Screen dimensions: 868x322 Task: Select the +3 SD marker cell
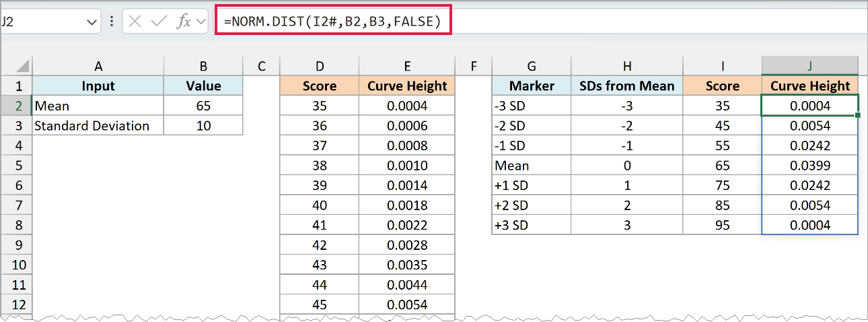532,225
